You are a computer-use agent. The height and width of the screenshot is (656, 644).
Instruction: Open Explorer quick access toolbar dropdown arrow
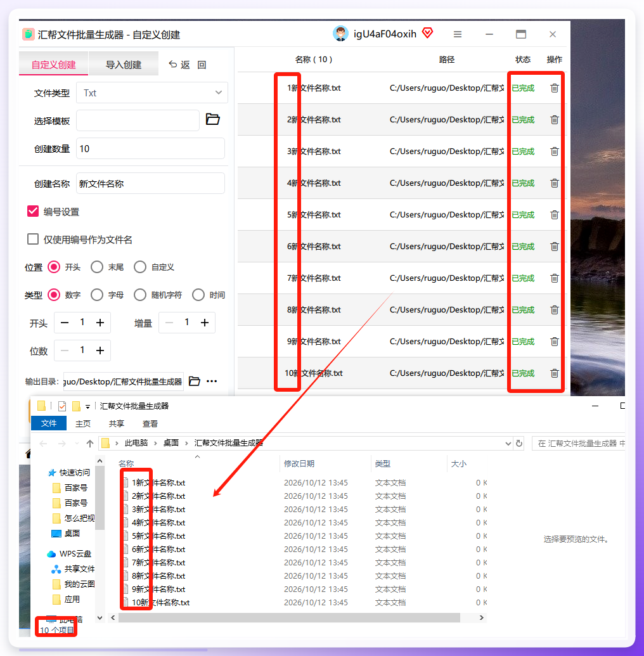tap(87, 407)
